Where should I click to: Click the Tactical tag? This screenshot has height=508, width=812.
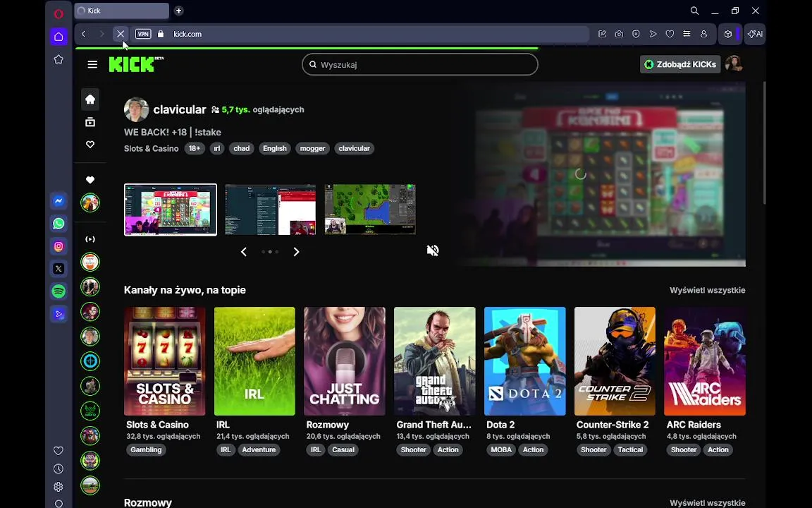coord(630,450)
